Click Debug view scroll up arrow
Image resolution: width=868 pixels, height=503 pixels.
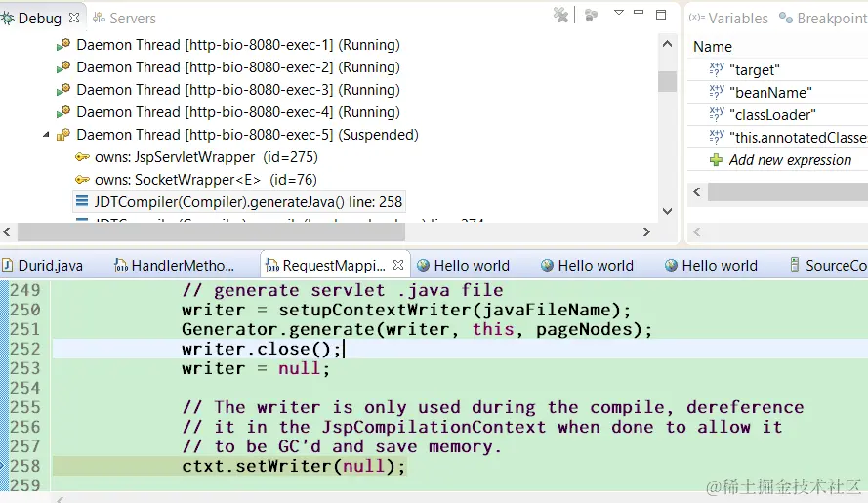tap(668, 44)
